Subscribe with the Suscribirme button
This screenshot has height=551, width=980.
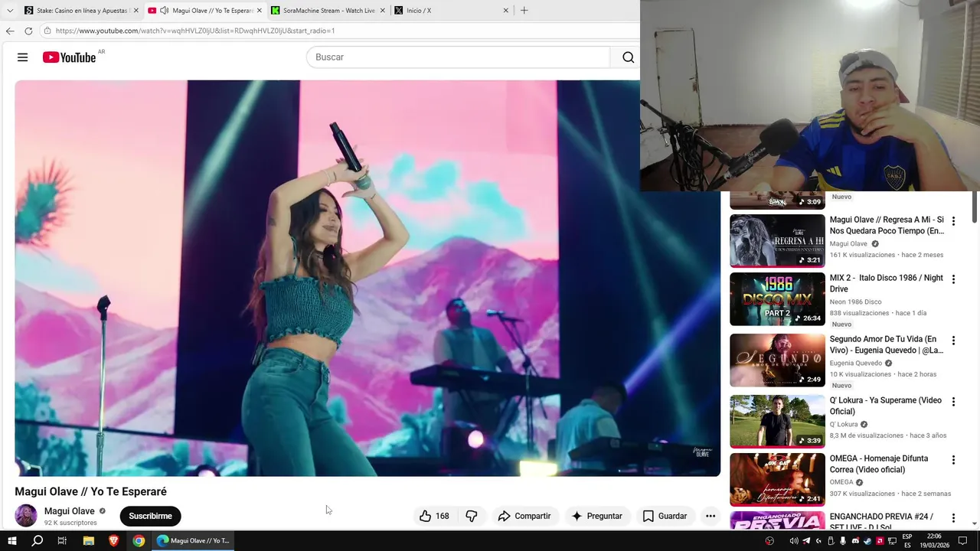150,516
